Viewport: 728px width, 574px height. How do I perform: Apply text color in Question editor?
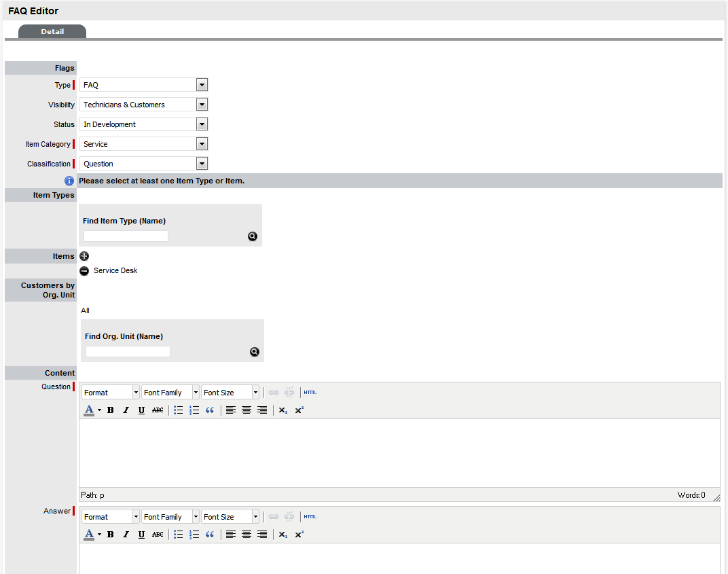coord(89,410)
